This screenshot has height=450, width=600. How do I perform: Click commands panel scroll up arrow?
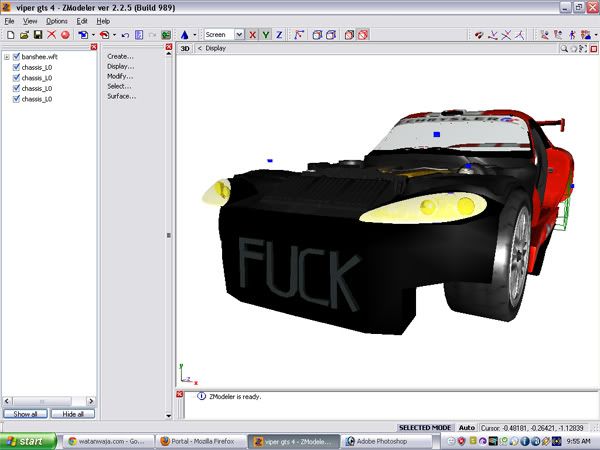[169, 54]
